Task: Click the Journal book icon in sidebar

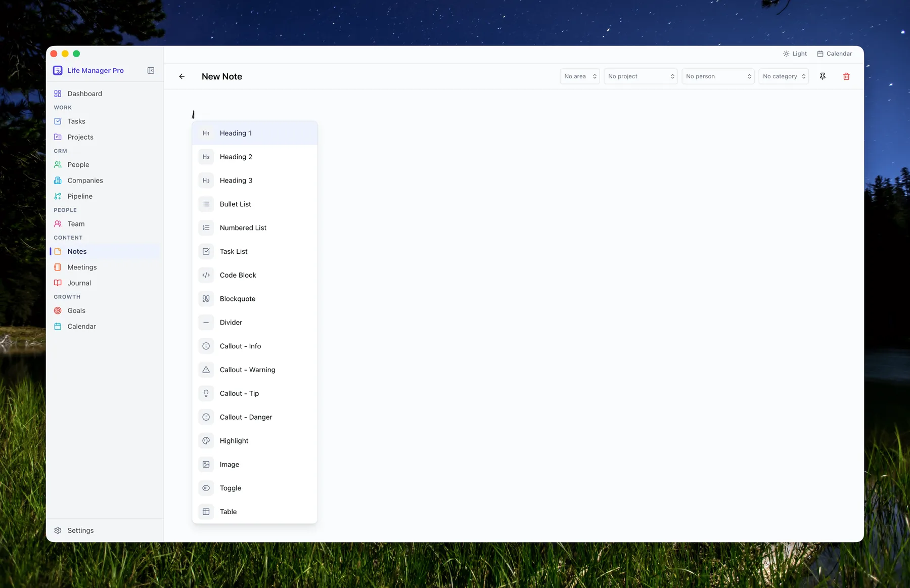Action: coord(58,283)
